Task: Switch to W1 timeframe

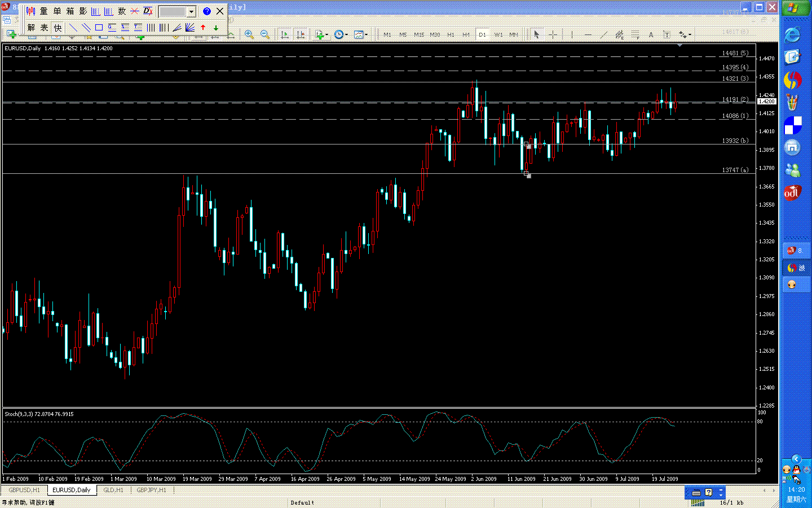Action: tap(498, 34)
